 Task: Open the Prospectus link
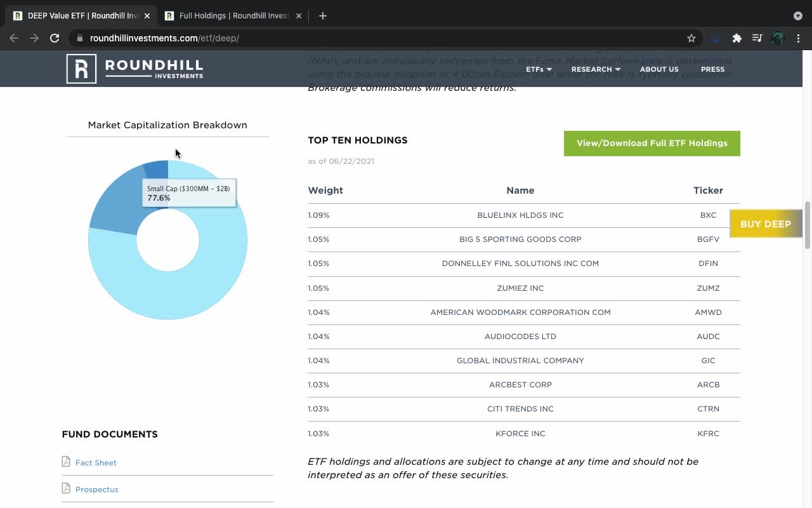[x=96, y=490]
